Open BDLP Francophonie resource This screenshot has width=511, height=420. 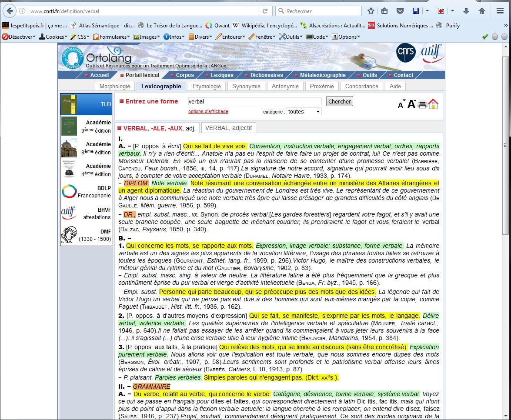[86, 192]
